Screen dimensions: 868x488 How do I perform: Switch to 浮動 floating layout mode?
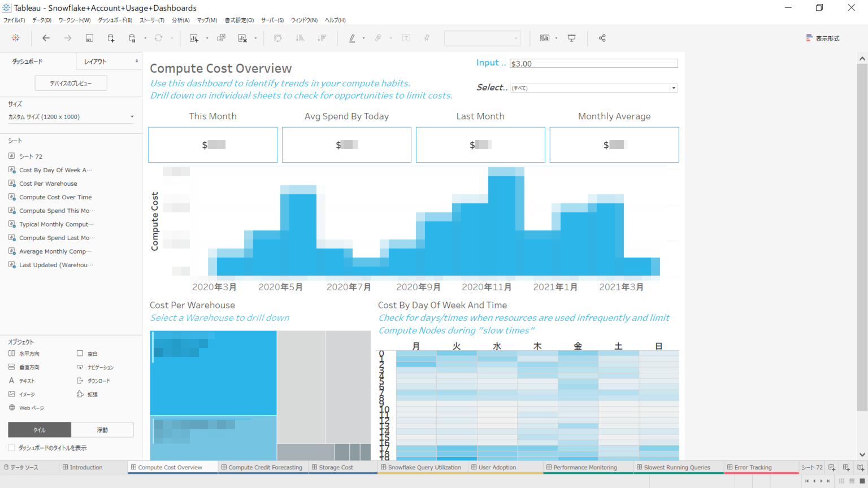pyautogui.click(x=102, y=429)
